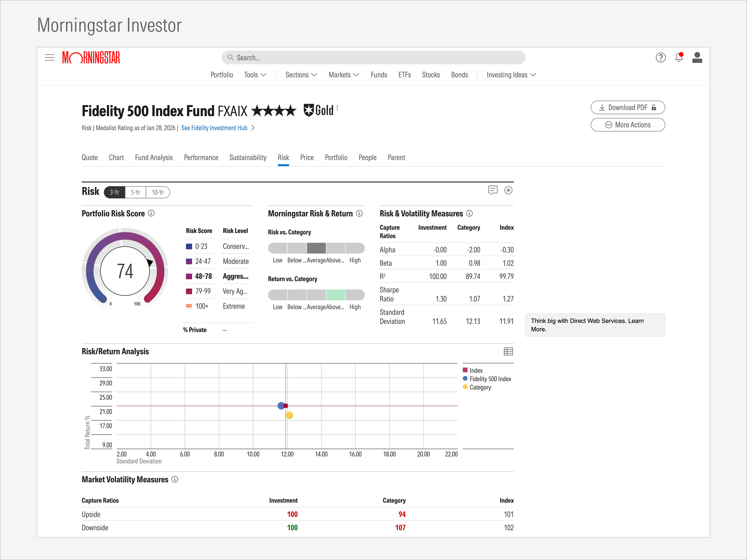Open the notifications bell icon
747x560 pixels.
(x=679, y=57)
